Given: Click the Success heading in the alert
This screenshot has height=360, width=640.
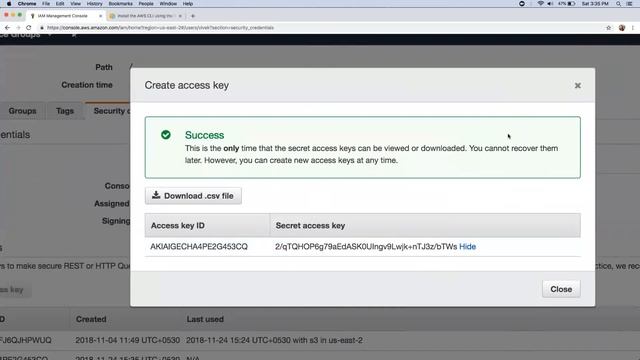Looking at the screenshot, I should [204, 135].
